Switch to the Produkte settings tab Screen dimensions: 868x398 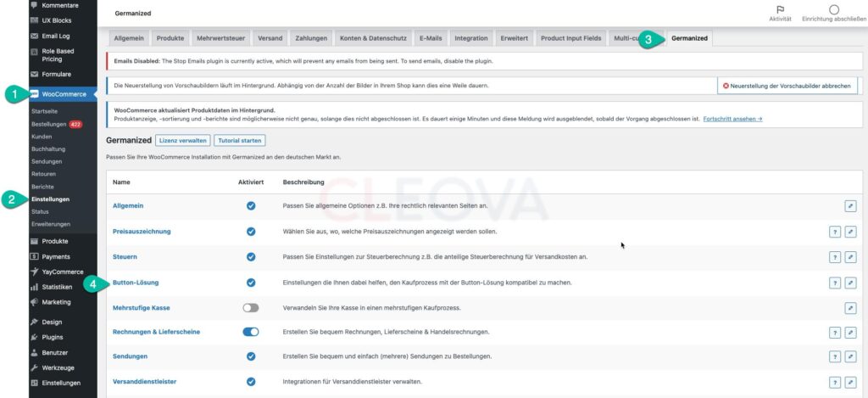(x=170, y=38)
